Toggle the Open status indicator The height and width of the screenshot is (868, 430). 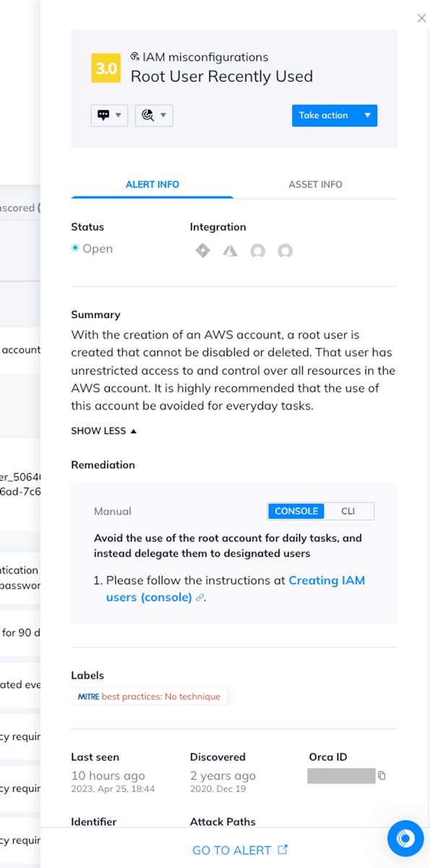[x=74, y=248]
